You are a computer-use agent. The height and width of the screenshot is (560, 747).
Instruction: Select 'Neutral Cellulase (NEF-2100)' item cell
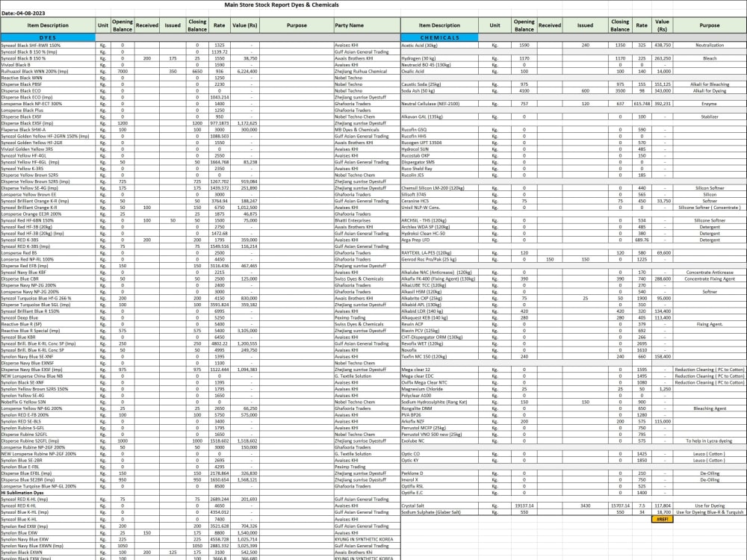(x=440, y=104)
